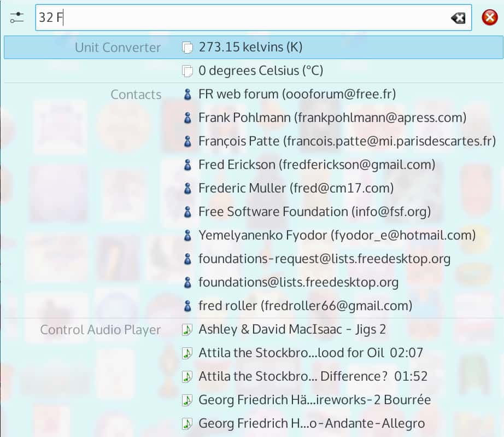Image resolution: width=504 pixels, height=437 pixels.
Task: Contact icon next to Free Software Foundation
Action: click(187, 212)
